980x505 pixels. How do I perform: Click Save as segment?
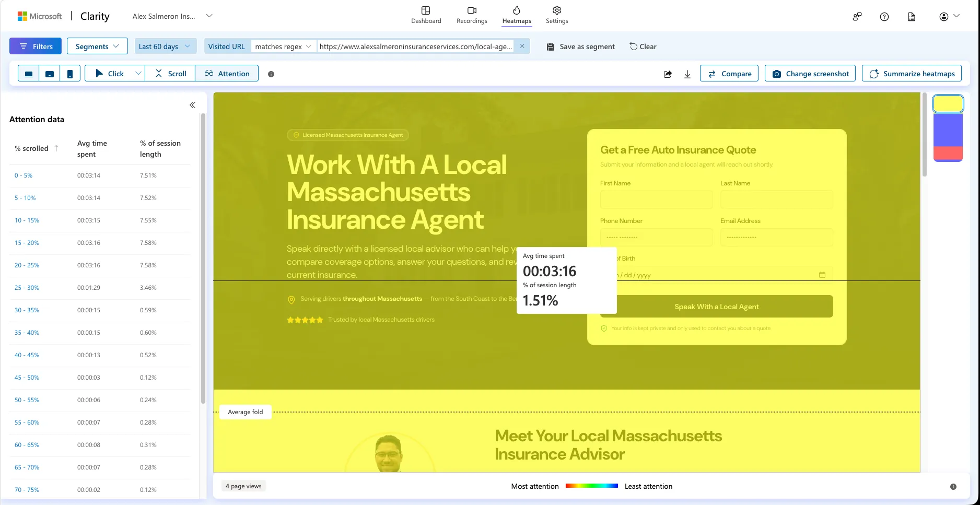coord(581,46)
